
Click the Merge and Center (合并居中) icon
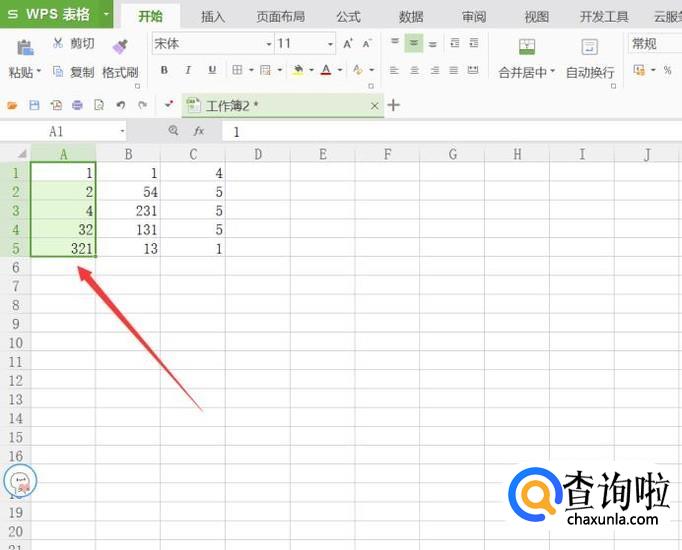pos(527,47)
